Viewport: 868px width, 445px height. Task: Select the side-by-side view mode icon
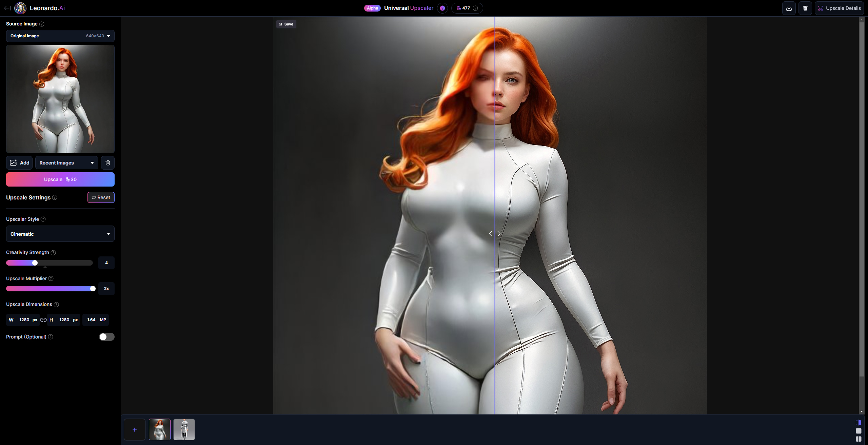pos(858,439)
